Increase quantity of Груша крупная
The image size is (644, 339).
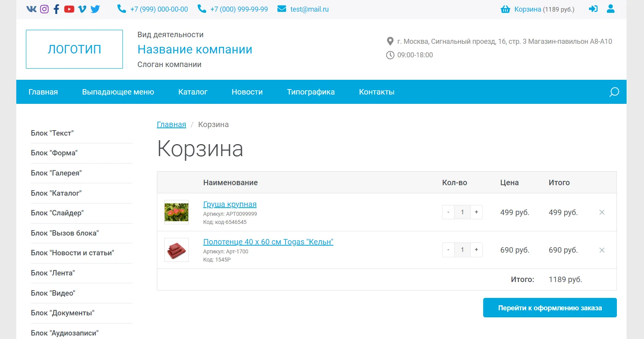pyautogui.click(x=477, y=212)
